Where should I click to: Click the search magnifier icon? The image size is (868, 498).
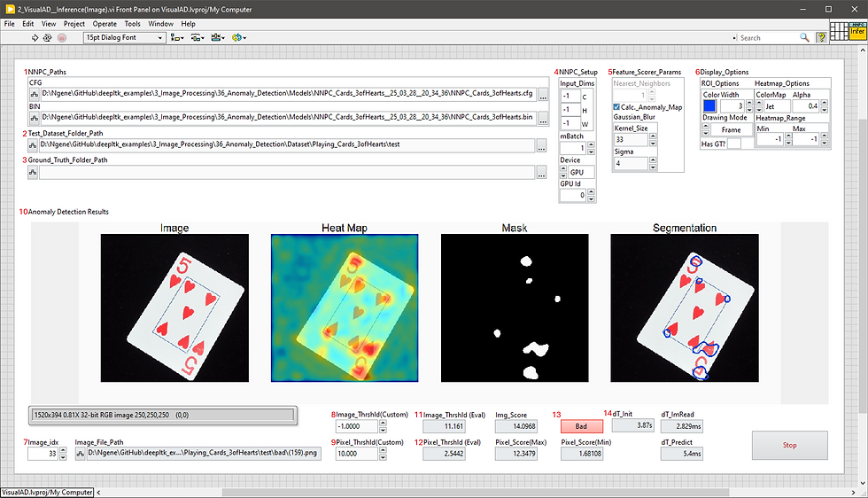click(x=804, y=38)
